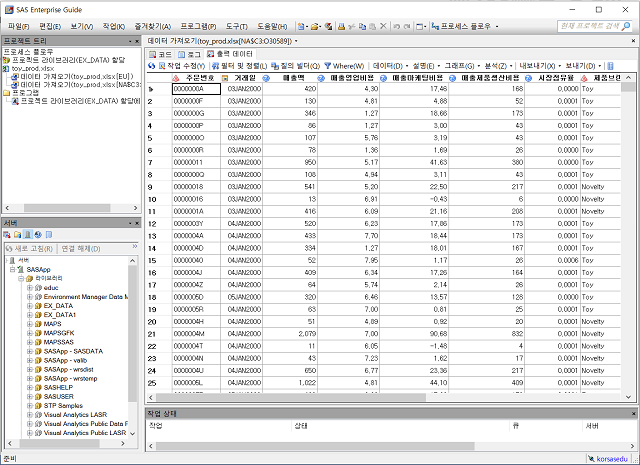Click 새로 고침(R) in server panel
Image resolution: width=640 pixels, height=465 pixels.
[29, 249]
